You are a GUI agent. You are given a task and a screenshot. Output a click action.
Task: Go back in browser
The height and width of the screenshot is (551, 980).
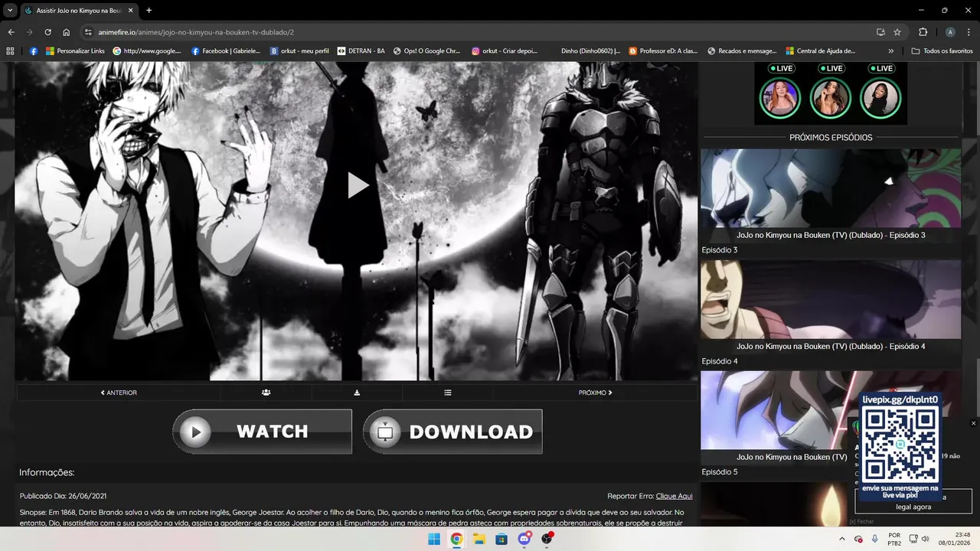[11, 32]
